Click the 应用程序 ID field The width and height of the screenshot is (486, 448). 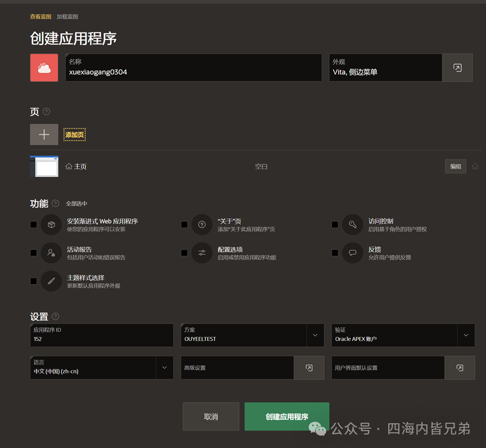coord(102,335)
